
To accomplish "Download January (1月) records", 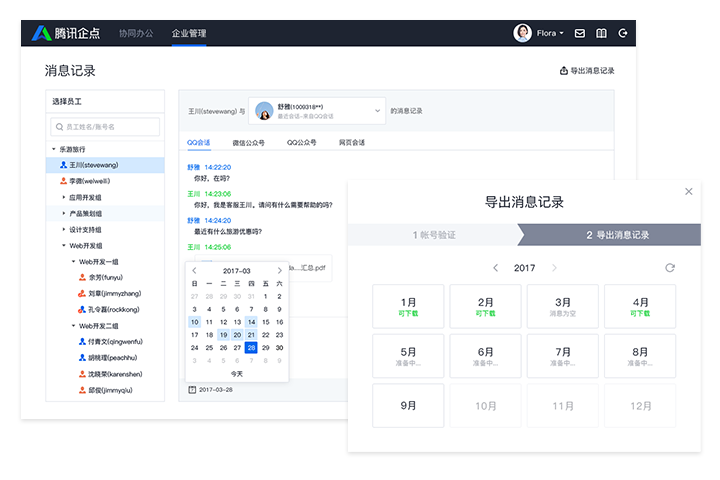I will (x=408, y=306).
